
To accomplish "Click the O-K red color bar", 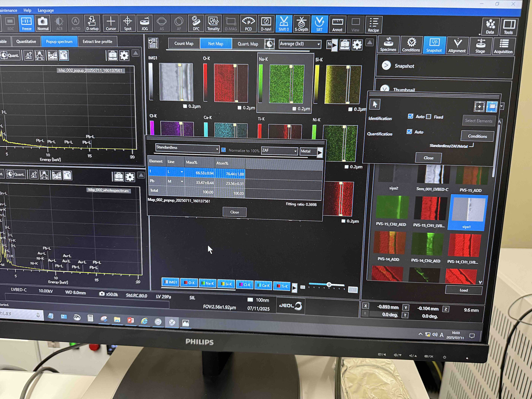I will tap(205, 82).
